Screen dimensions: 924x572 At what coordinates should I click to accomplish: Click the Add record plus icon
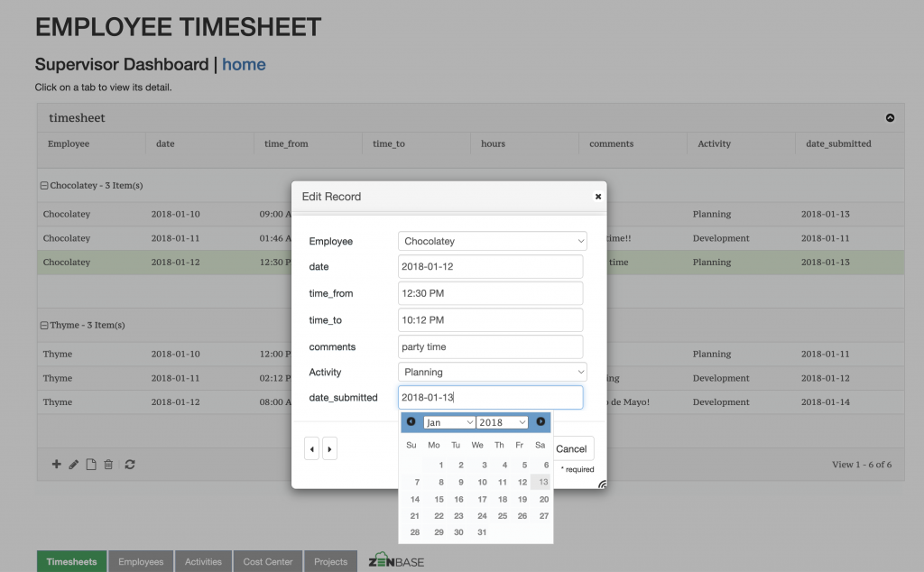coord(56,464)
